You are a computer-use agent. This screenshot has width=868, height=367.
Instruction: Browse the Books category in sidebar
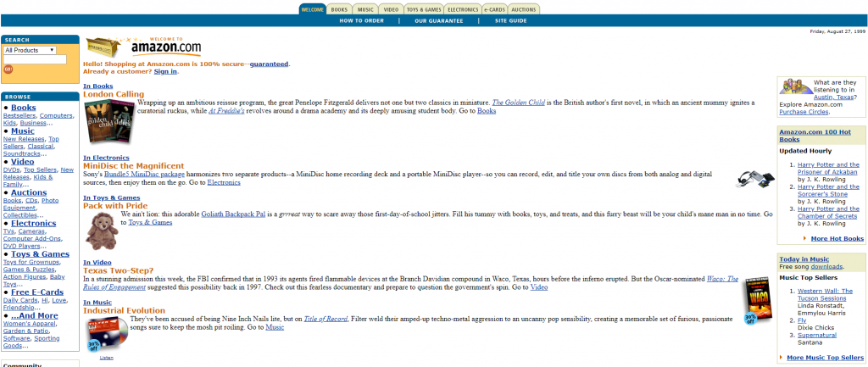(x=23, y=108)
